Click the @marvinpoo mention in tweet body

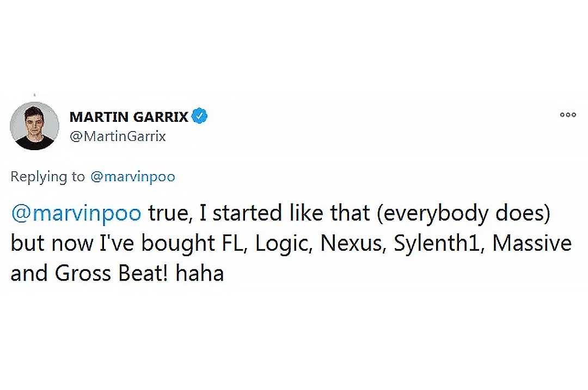76,214
